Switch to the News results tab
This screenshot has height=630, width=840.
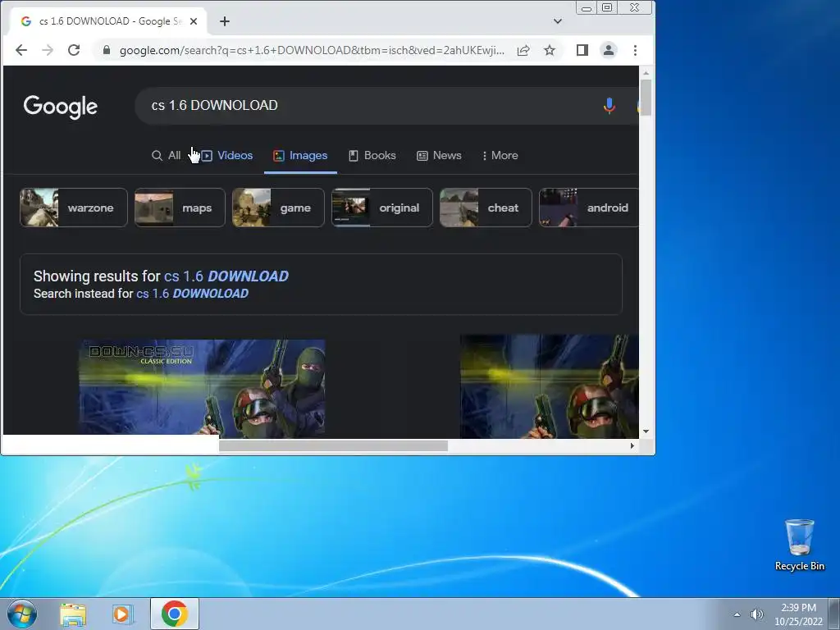coord(440,155)
